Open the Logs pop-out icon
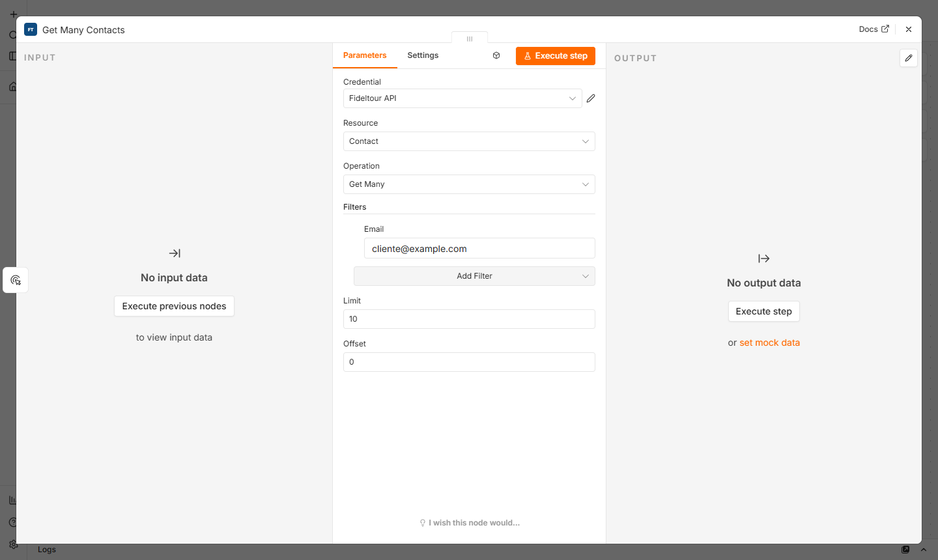The height and width of the screenshot is (560, 938). coord(905,550)
